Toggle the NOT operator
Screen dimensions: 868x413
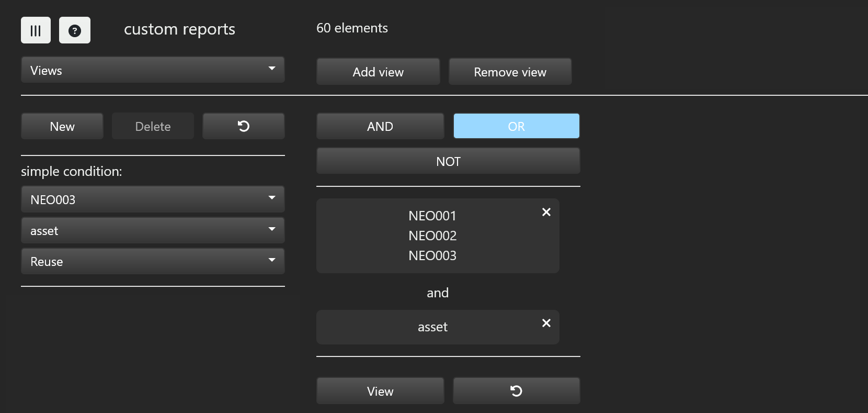pos(448,161)
